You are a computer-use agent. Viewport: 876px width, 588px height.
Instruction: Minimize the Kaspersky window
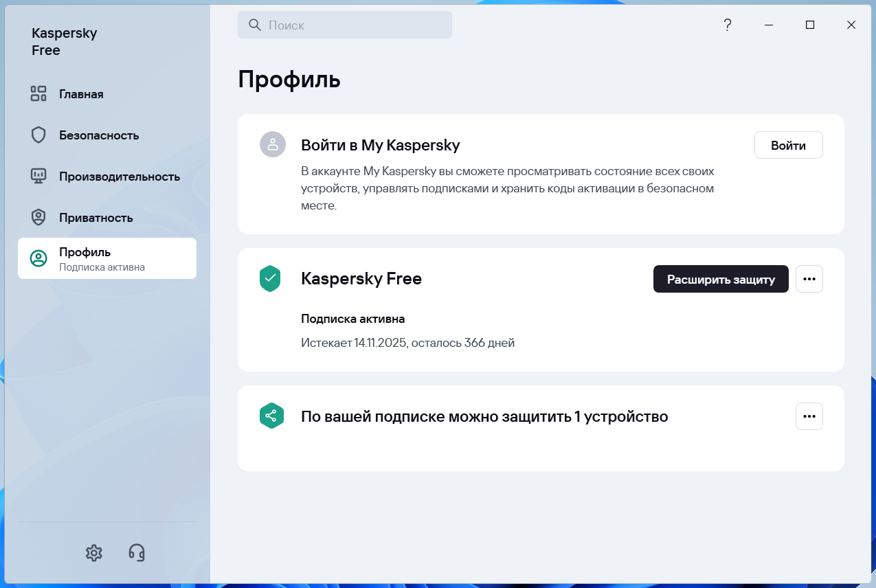click(769, 25)
